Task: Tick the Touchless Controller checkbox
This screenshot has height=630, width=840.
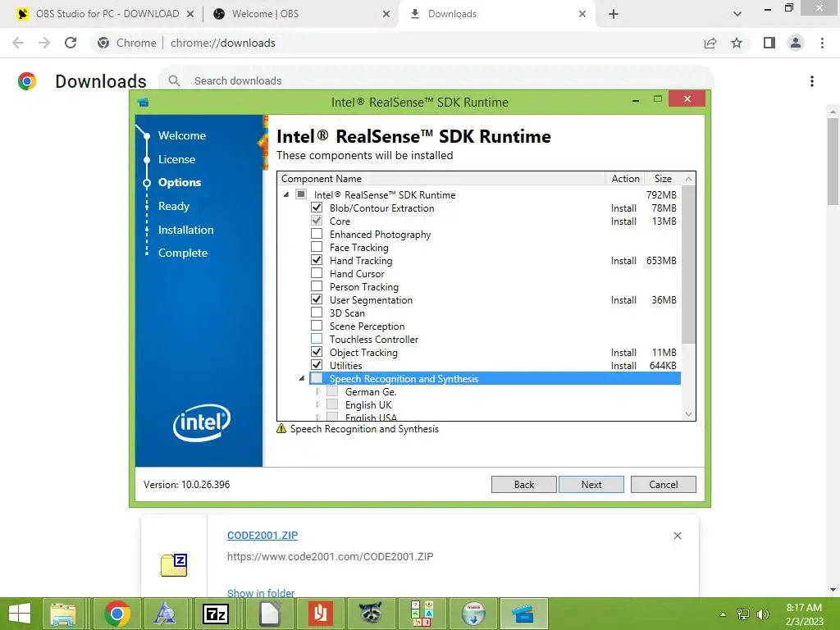Action: [x=317, y=339]
